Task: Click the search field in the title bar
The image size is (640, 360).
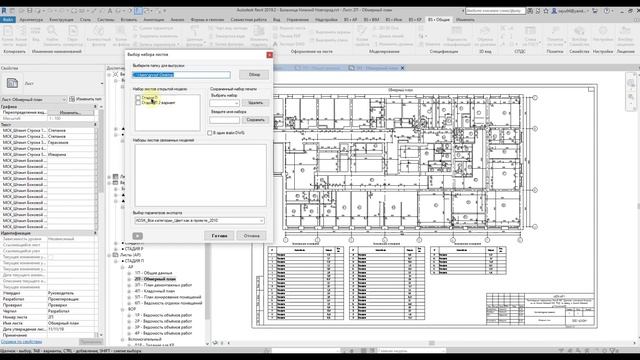Action: [495, 11]
